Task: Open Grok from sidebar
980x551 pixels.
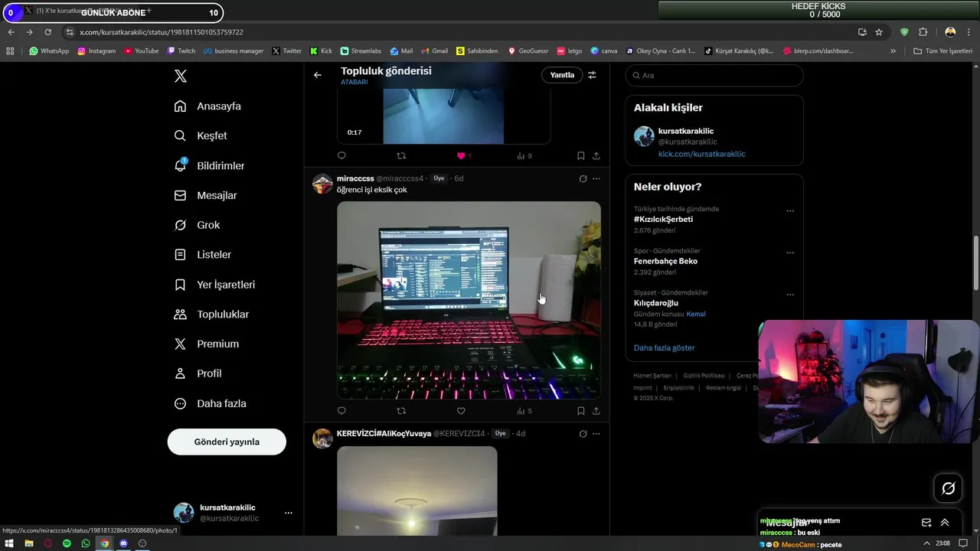Action: click(x=197, y=225)
